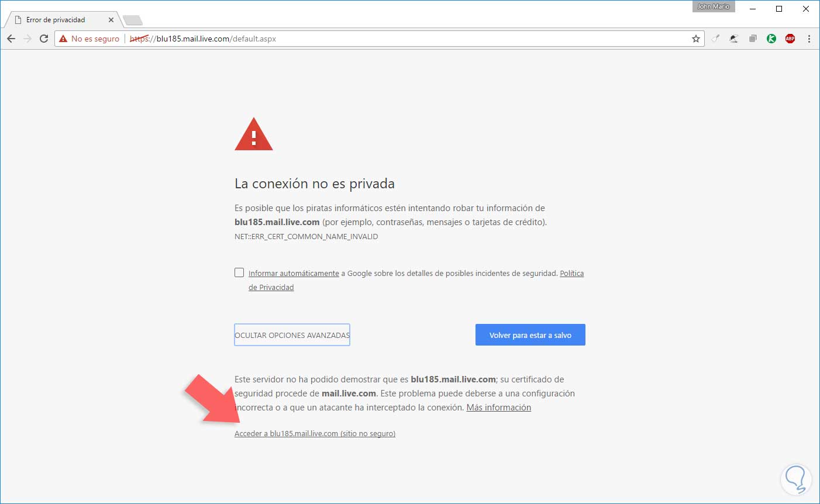The width and height of the screenshot is (820, 504).
Task: Close the Chrome window
Action: click(806, 9)
